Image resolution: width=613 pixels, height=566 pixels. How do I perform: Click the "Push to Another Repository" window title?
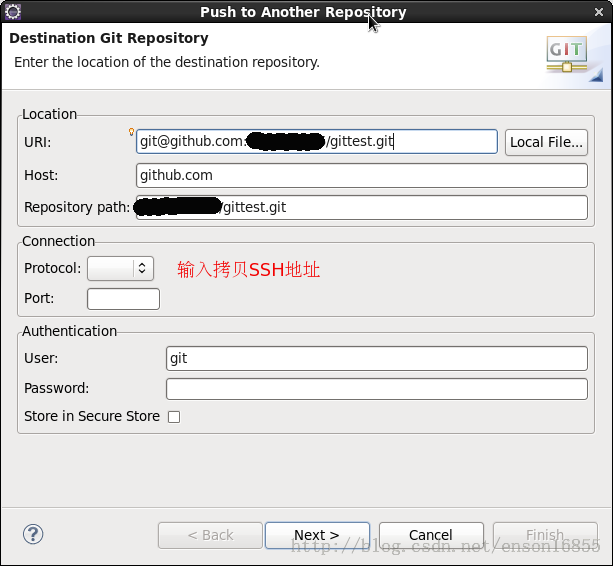point(303,12)
